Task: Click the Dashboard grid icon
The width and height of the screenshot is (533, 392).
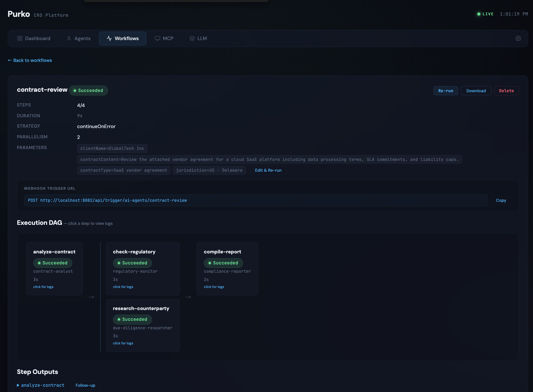Action: [20, 38]
